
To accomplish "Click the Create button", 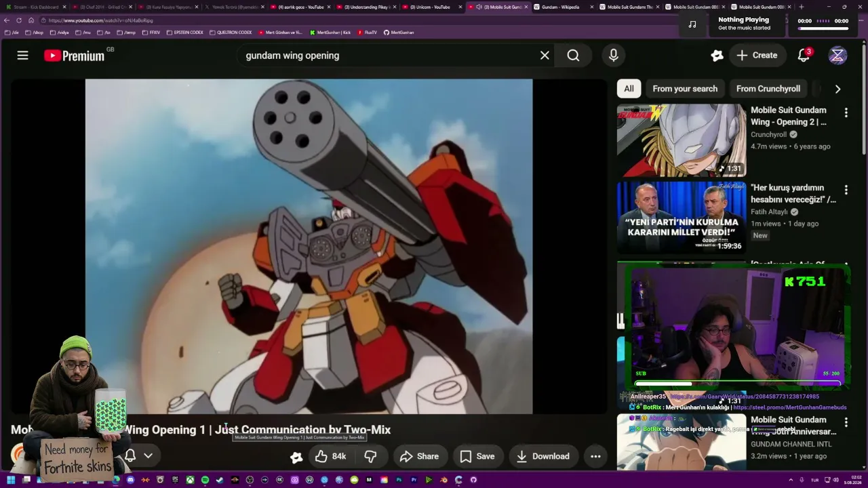I will pyautogui.click(x=757, y=56).
